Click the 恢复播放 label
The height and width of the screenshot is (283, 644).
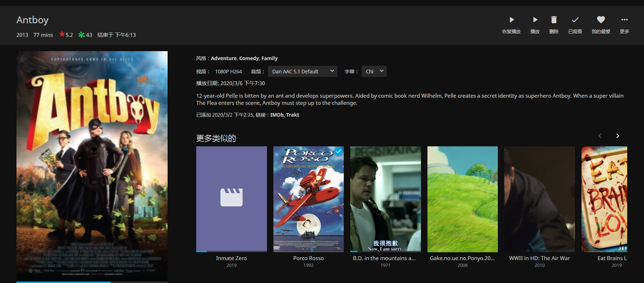pyautogui.click(x=511, y=31)
